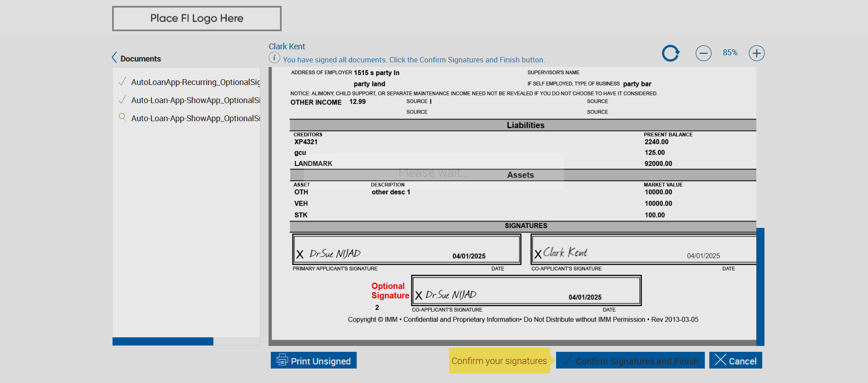Click creditor LANDMARK
868x383 pixels.
pos(313,164)
